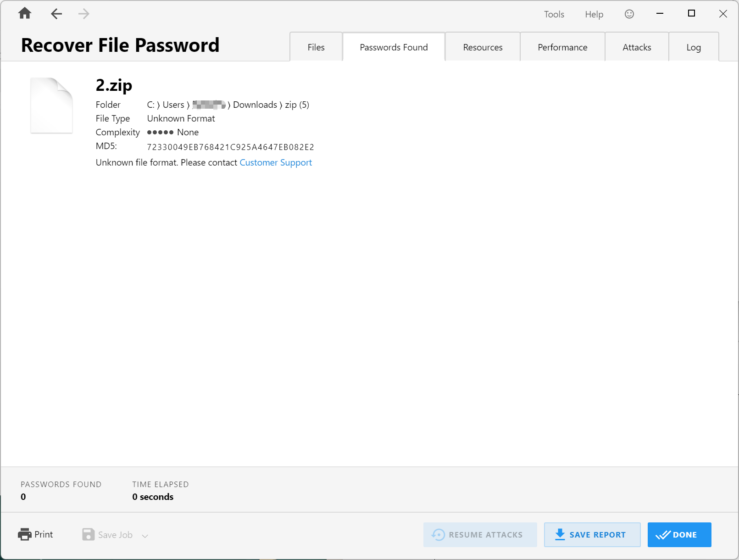Select the Passwords Found tab
The width and height of the screenshot is (739, 560).
point(394,47)
